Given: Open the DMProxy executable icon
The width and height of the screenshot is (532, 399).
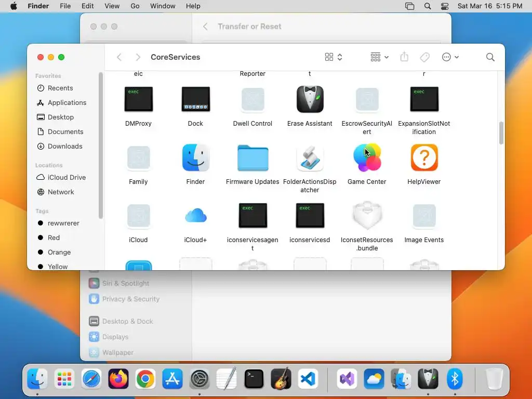Looking at the screenshot, I should pos(138,99).
